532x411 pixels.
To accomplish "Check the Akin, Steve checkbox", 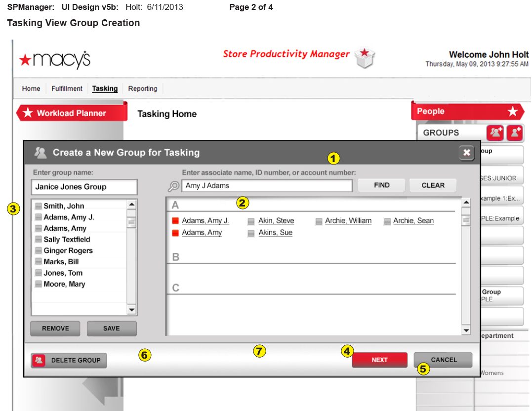I will [x=251, y=221].
